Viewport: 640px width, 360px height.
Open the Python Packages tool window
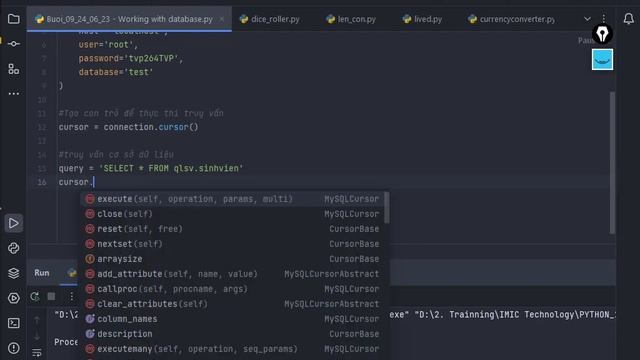[13, 248]
